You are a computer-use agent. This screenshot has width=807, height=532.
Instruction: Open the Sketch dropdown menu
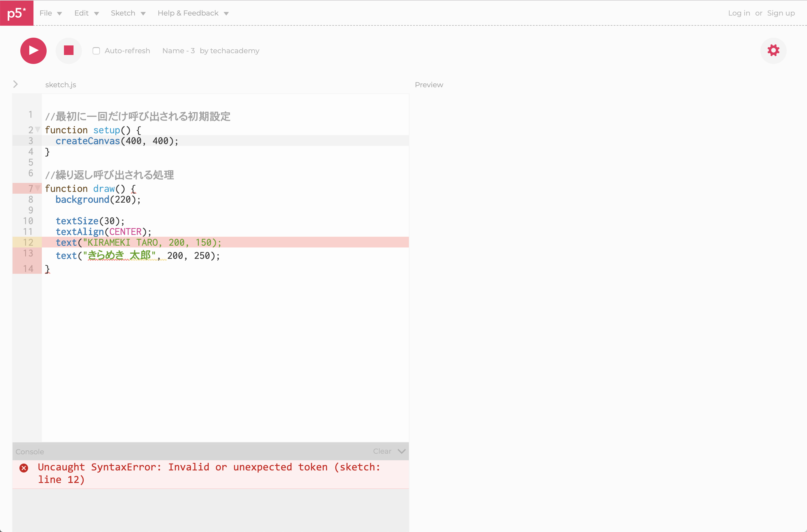pyautogui.click(x=128, y=13)
